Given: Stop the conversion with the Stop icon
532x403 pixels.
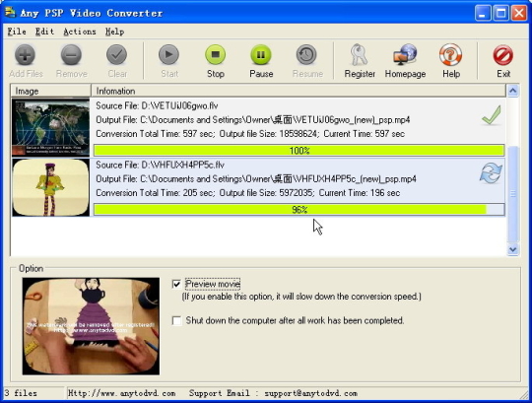Looking at the screenshot, I should pos(215,55).
